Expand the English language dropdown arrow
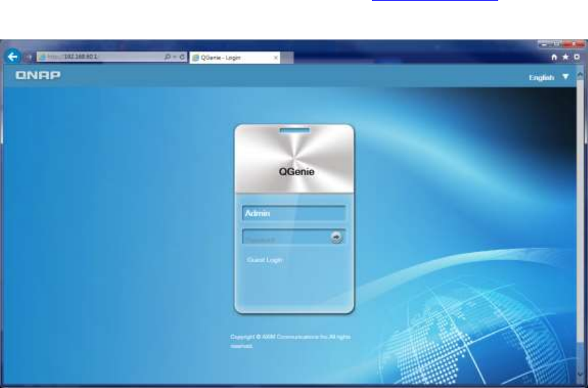The image size is (588, 388). 566,77
